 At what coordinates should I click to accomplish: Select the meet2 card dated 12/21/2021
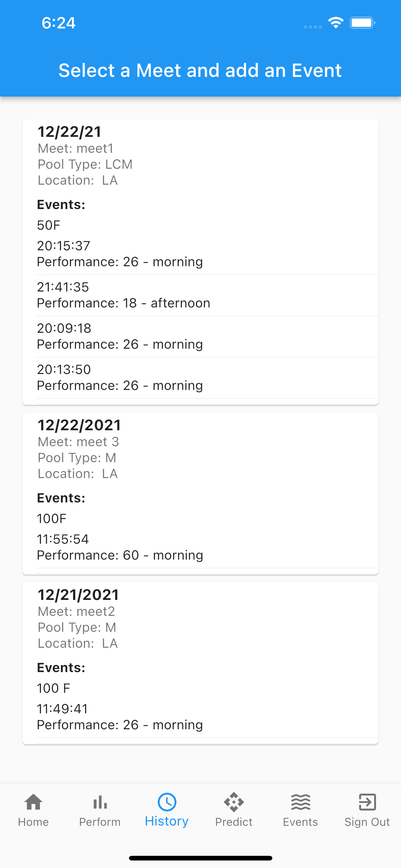pyautogui.click(x=200, y=663)
